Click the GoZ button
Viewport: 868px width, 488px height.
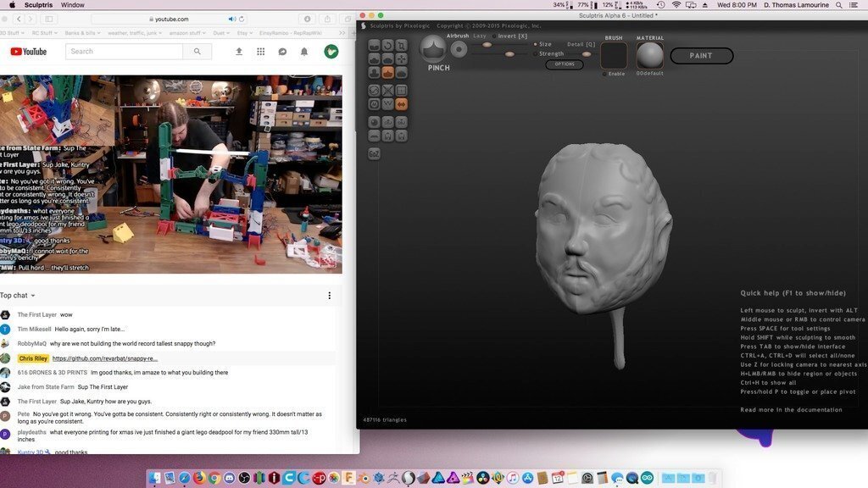coord(374,153)
